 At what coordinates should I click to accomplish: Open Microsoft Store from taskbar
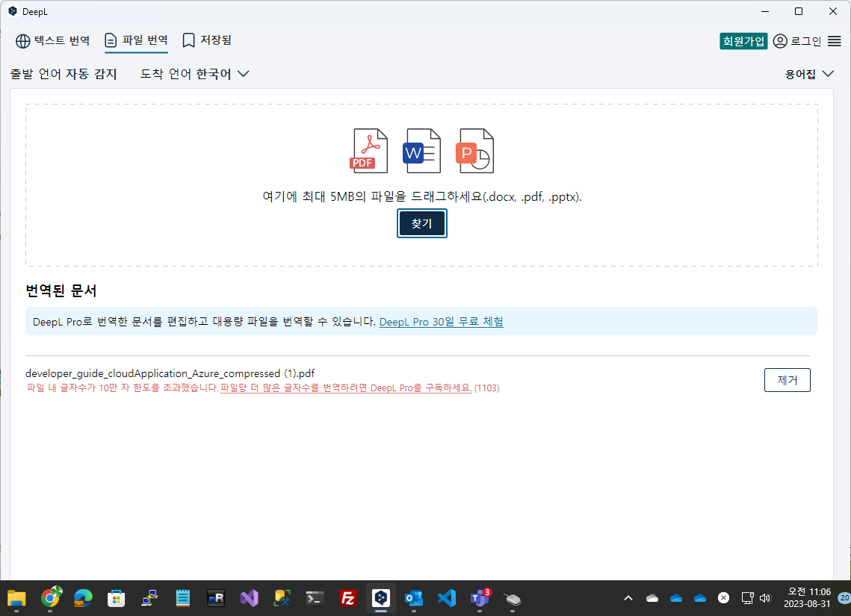pos(116,598)
